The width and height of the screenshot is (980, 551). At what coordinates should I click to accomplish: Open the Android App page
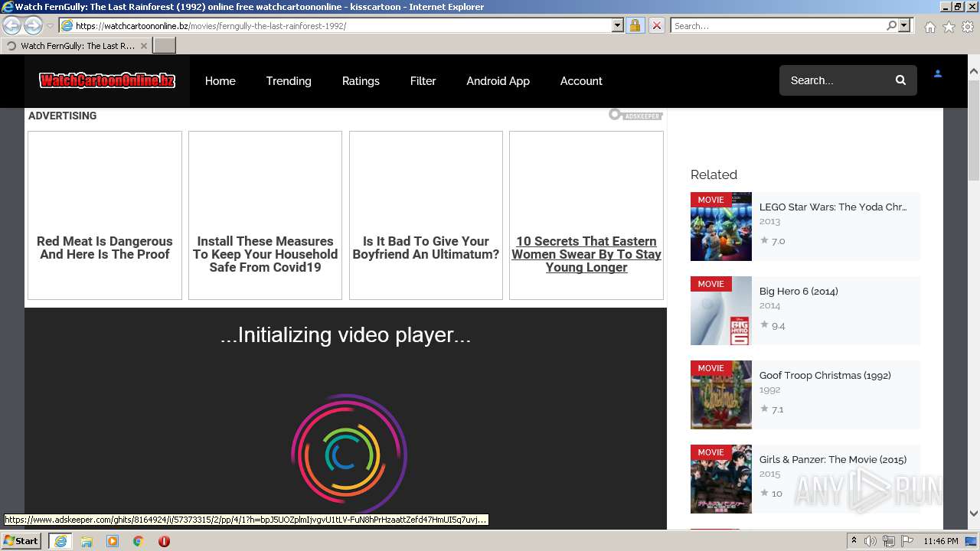click(498, 80)
